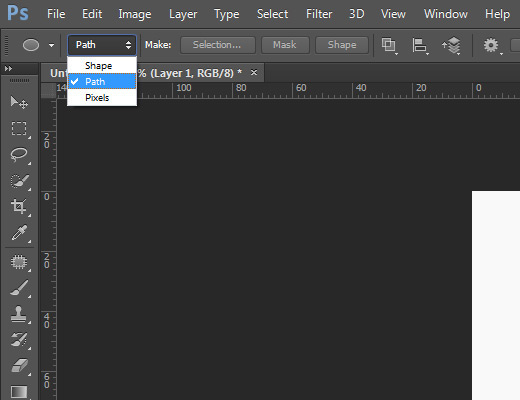
Task: Open the View menu
Action: [393, 14]
